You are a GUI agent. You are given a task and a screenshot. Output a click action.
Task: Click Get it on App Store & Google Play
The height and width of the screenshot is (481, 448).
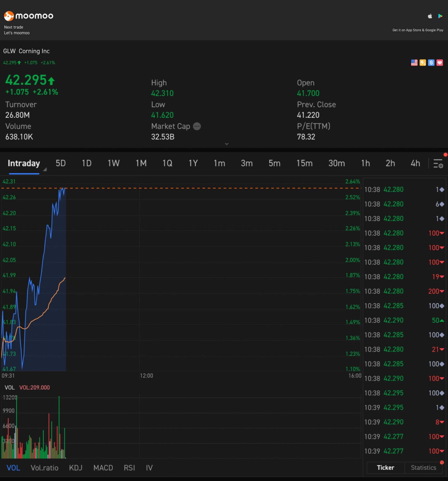(x=418, y=30)
